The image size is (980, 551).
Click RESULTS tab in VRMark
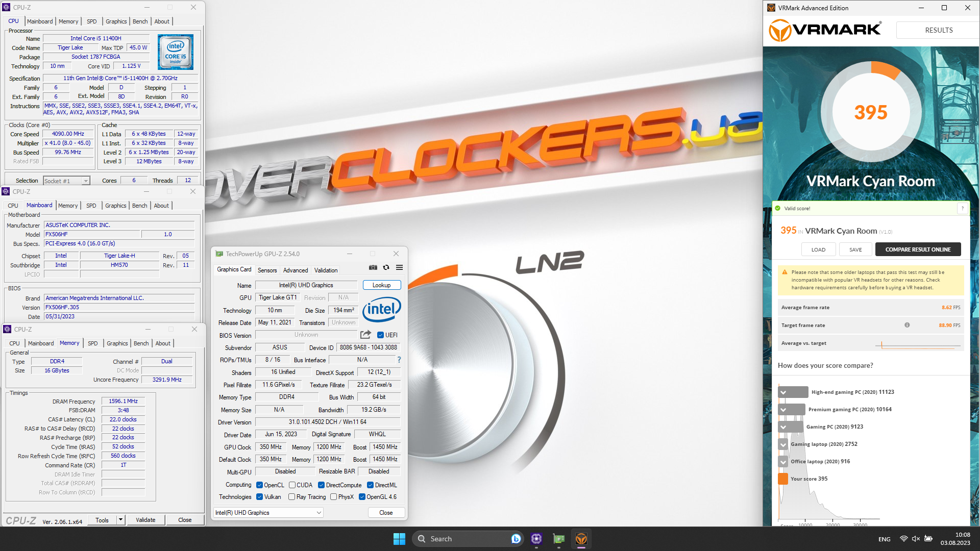tap(939, 30)
